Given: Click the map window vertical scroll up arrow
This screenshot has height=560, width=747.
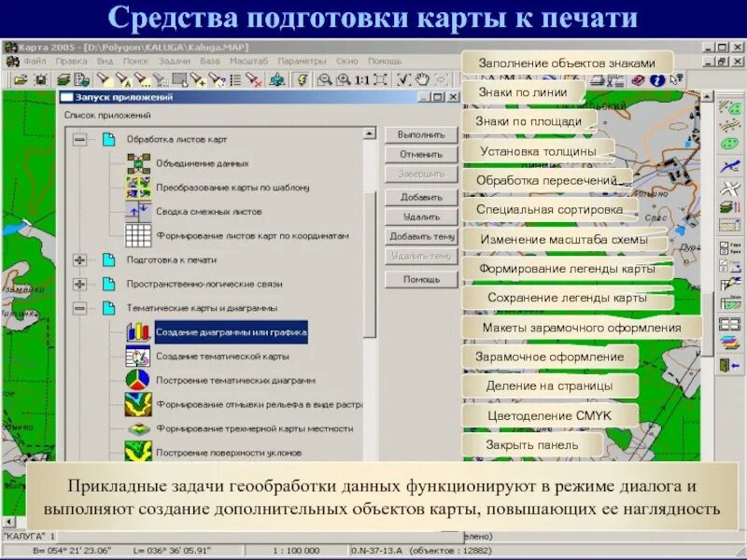Looking at the screenshot, I should pyautogui.click(x=707, y=97).
